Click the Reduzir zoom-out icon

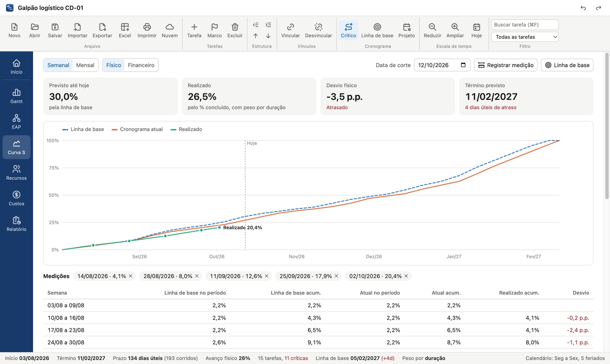[x=433, y=27]
